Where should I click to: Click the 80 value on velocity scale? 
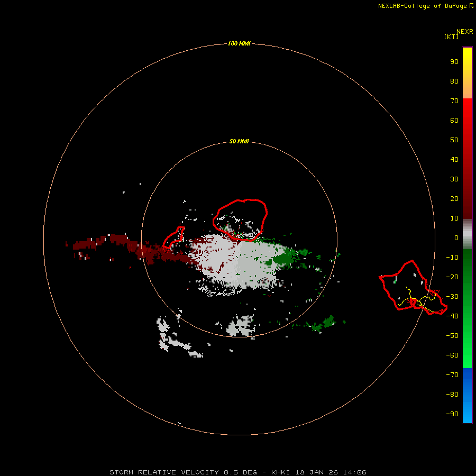point(454,81)
